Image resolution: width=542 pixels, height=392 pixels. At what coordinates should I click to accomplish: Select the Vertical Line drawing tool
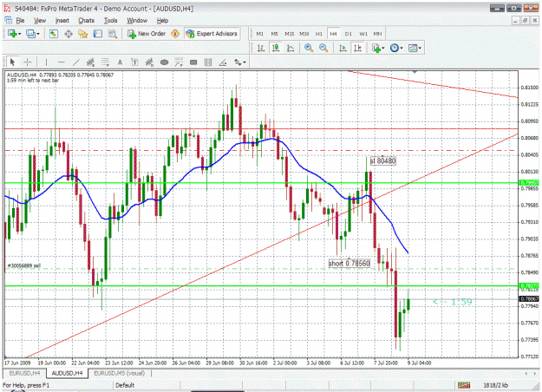click(46, 62)
